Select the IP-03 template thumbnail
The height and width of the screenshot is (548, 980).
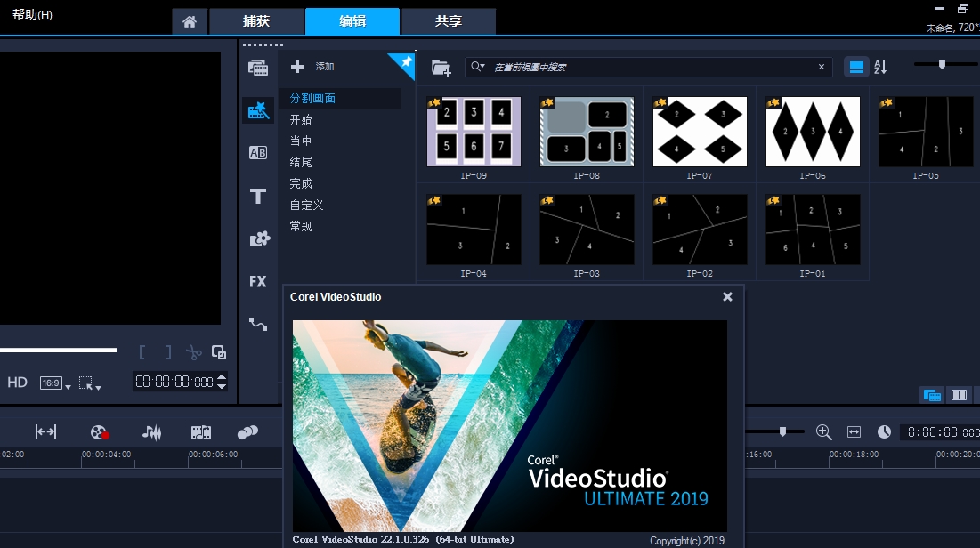tap(587, 230)
